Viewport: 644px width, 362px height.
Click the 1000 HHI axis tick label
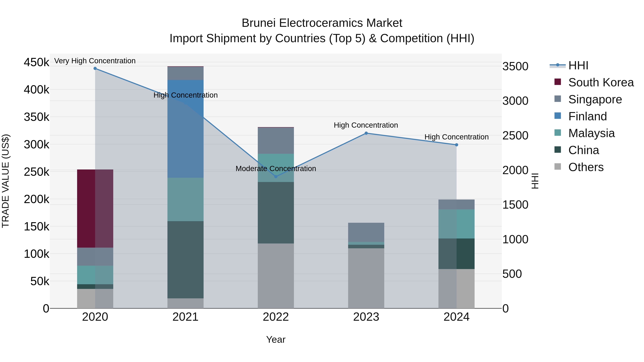tap(516, 239)
